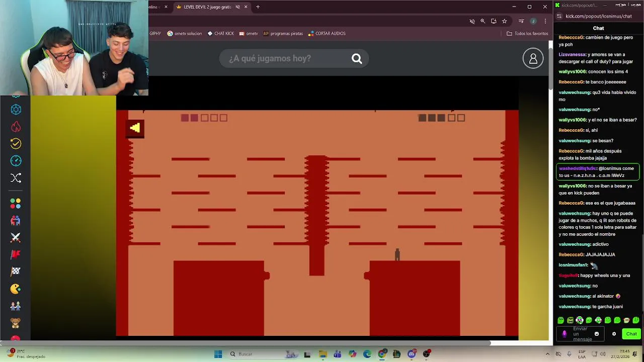The height and width of the screenshot is (362, 644).
Task: Focus the 'Enviar un mensaje' chat input
Action: pos(580,334)
